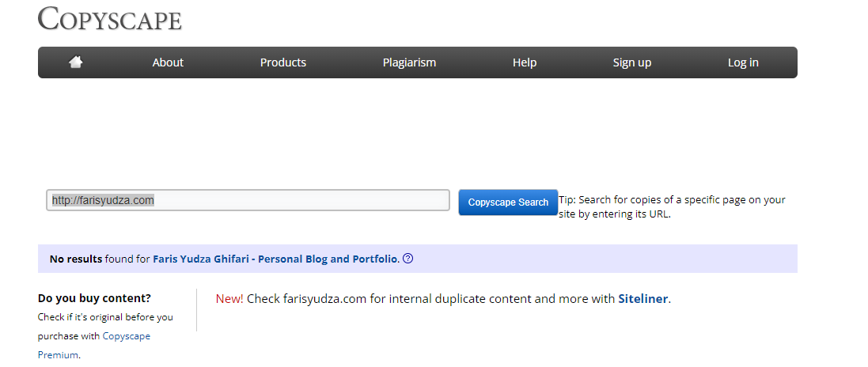
Task: Click the "Do you buy content?" heading
Action: coord(94,298)
